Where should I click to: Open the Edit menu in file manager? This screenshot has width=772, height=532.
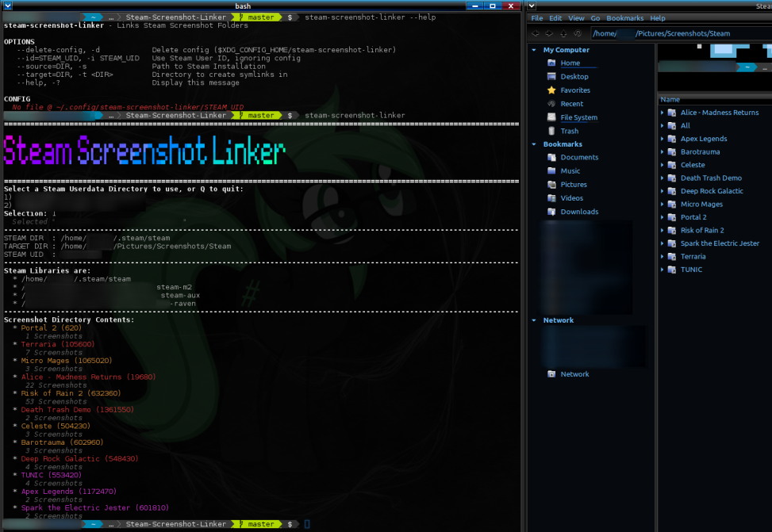point(555,18)
